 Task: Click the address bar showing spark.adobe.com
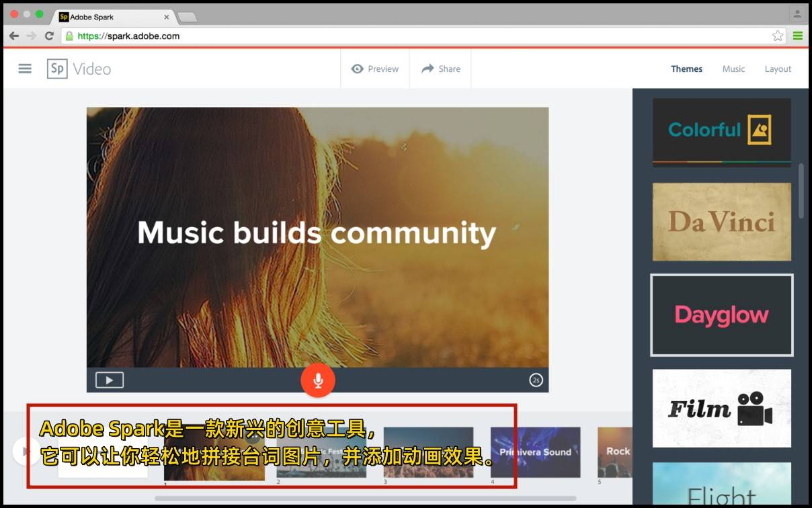(x=423, y=36)
